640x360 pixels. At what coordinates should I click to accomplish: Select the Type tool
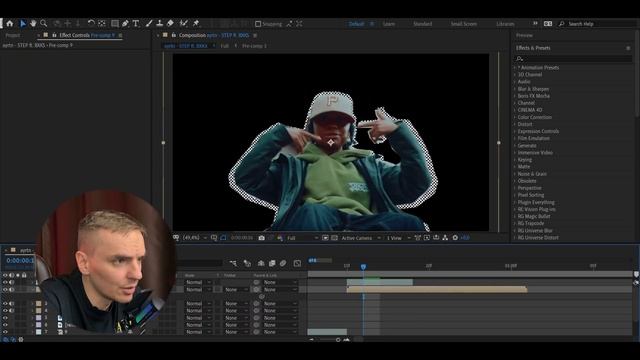tap(136, 24)
